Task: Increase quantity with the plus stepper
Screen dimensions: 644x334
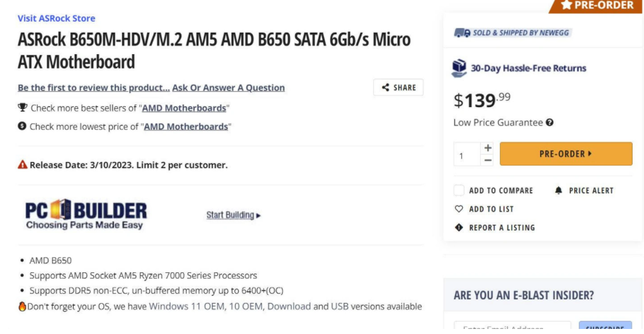Action: (487, 147)
